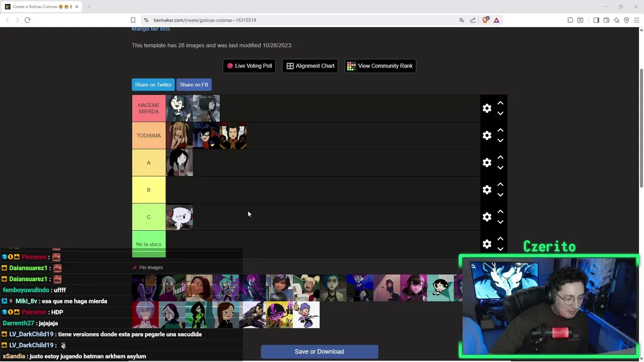Move C tier up with arrow
644x362 pixels.
[x=500, y=211]
